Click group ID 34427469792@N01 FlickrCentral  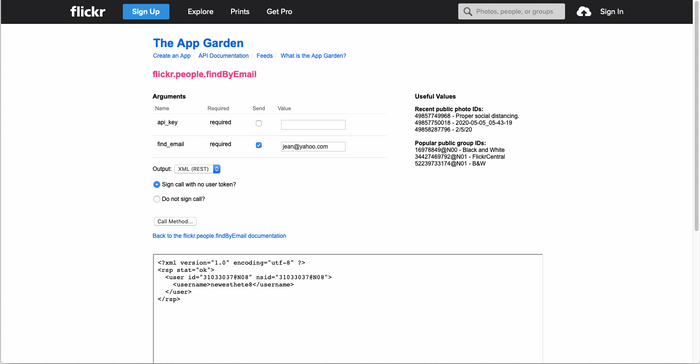point(459,157)
